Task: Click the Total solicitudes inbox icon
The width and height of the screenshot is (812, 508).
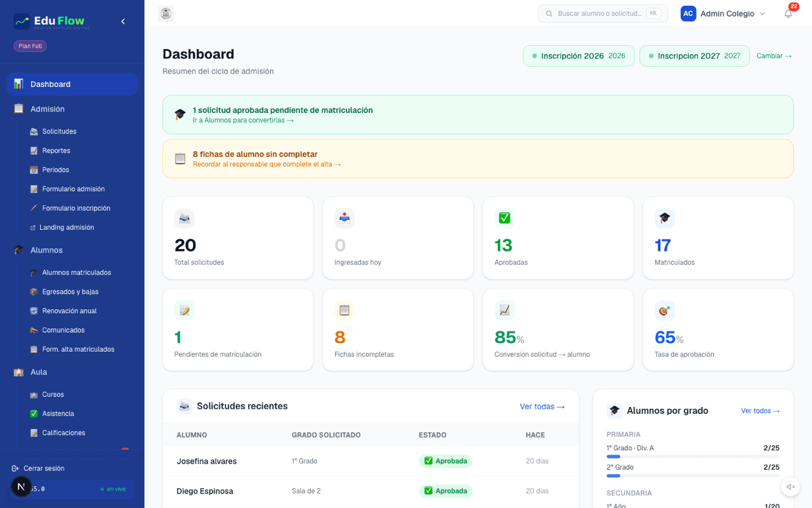Action: [185, 218]
